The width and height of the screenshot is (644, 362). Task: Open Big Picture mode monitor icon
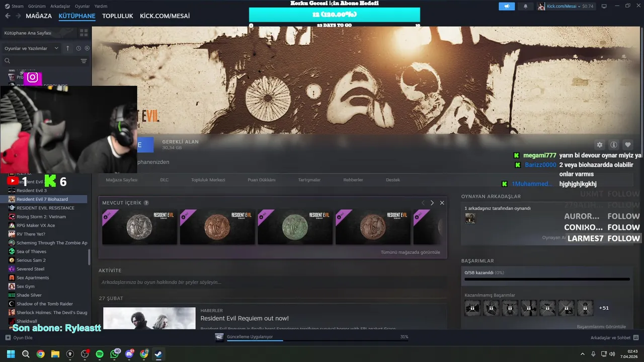coord(604,6)
